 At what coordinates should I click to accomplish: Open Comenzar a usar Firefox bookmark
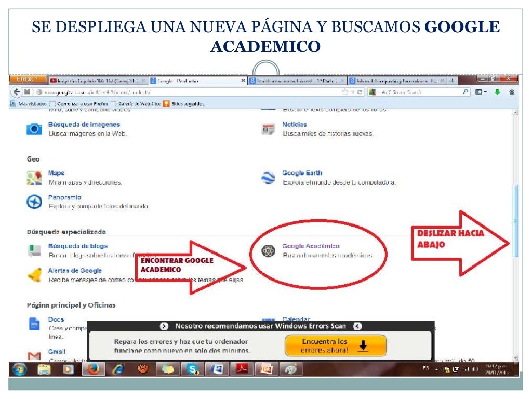click(79, 104)
